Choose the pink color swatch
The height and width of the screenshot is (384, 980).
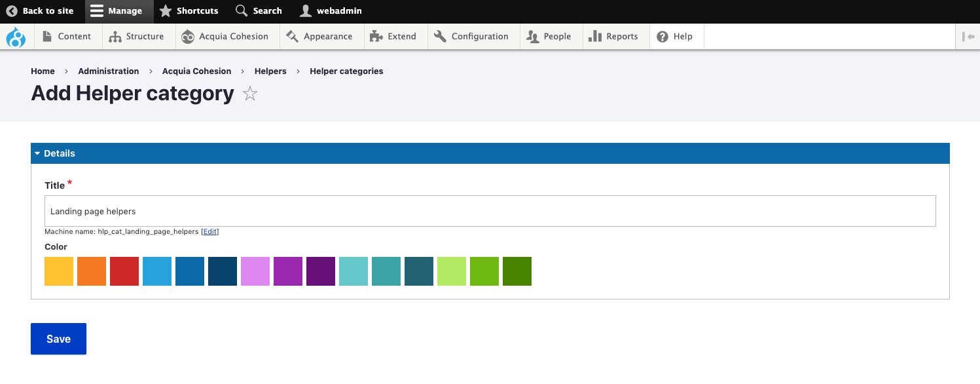point(255,271)
